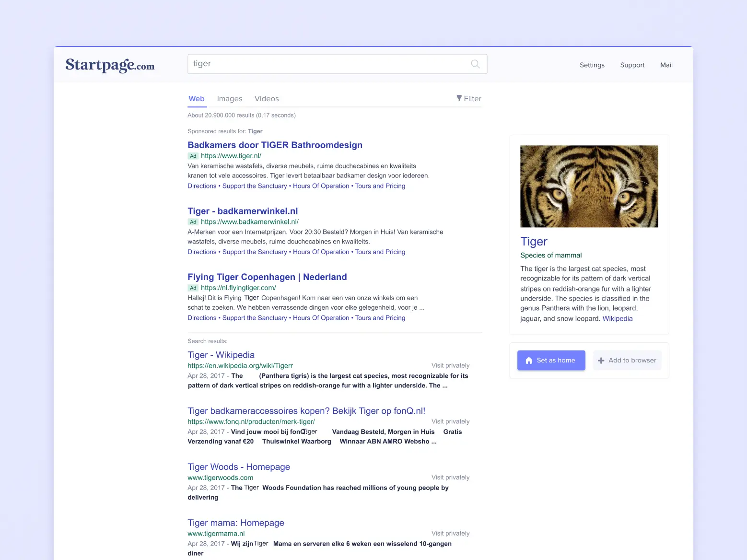Open Support in the header
This screenshot has width=747, height=560.
[632, 65]
